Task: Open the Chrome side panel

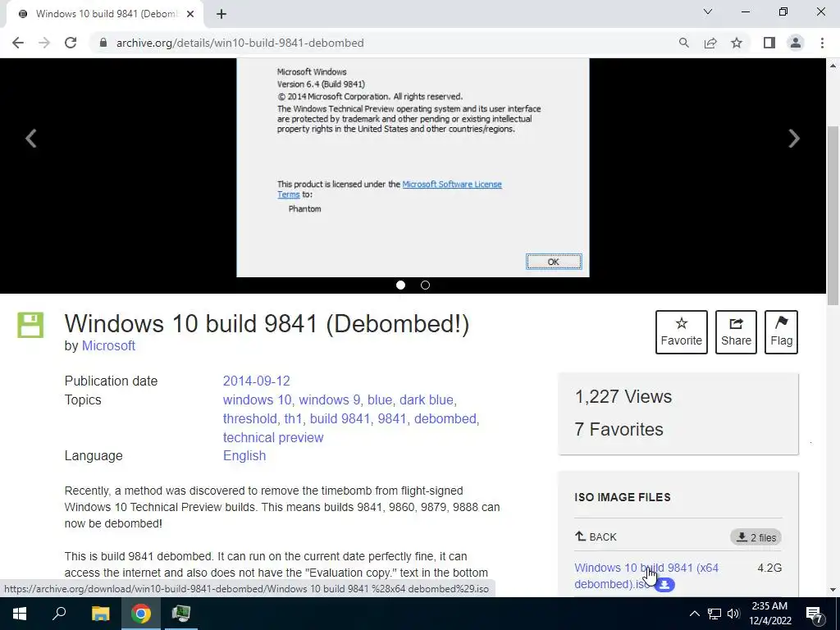Action: tap(769, 43)
